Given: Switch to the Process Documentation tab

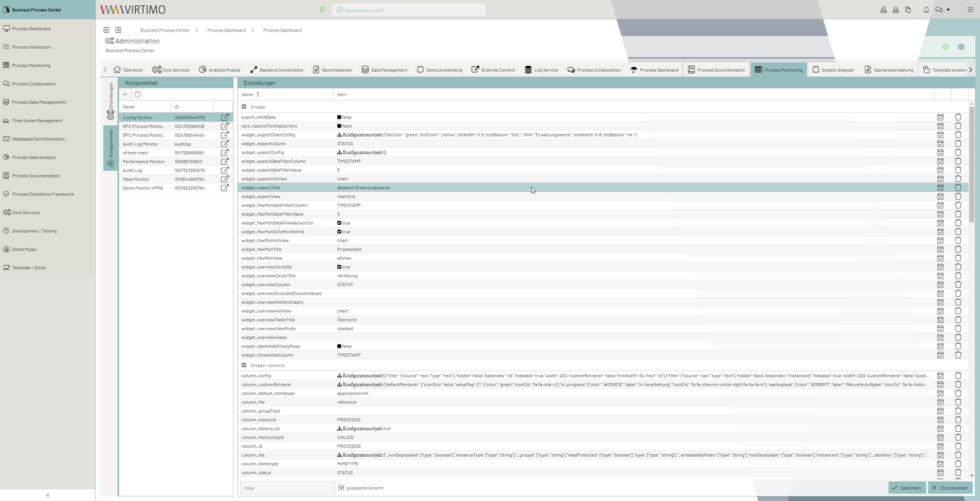Looking at the screenshot, I should pos(716,70).
